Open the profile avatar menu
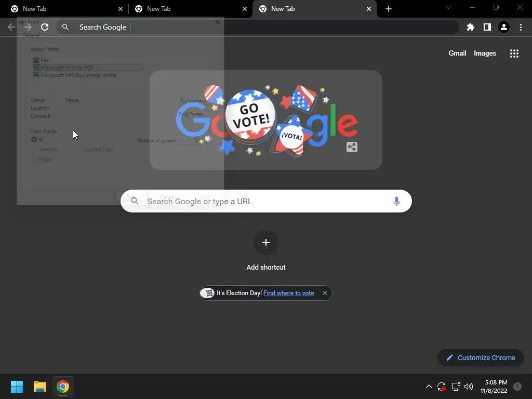The width and height of the screenshot is (532, 399). 504,27
